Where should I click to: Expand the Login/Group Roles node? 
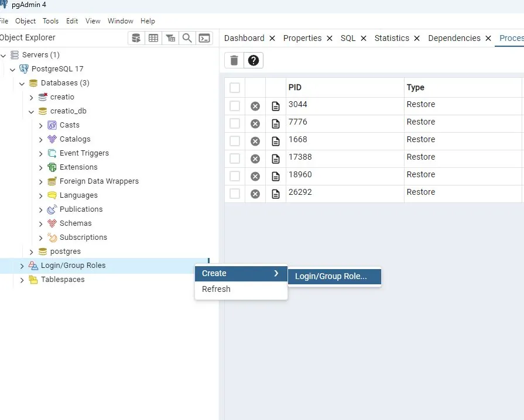pyautogui.click(x=22, y=266)
